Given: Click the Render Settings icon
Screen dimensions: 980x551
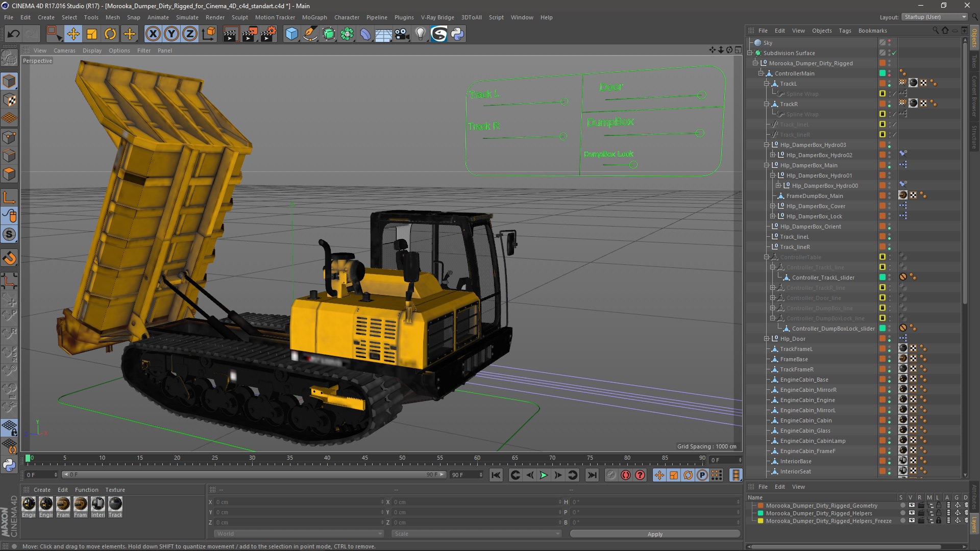Looking at the screenshot, I should click(x=269, y=34).
